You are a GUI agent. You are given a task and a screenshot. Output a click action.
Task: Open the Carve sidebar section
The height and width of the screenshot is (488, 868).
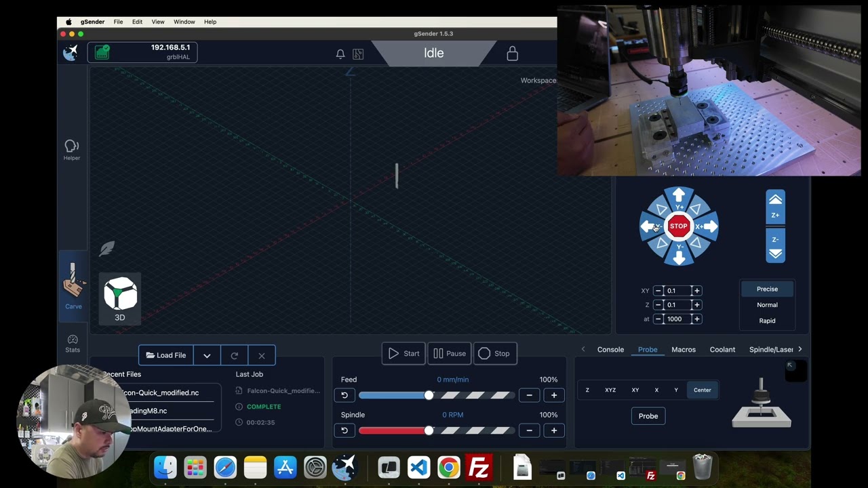(73, 287)
